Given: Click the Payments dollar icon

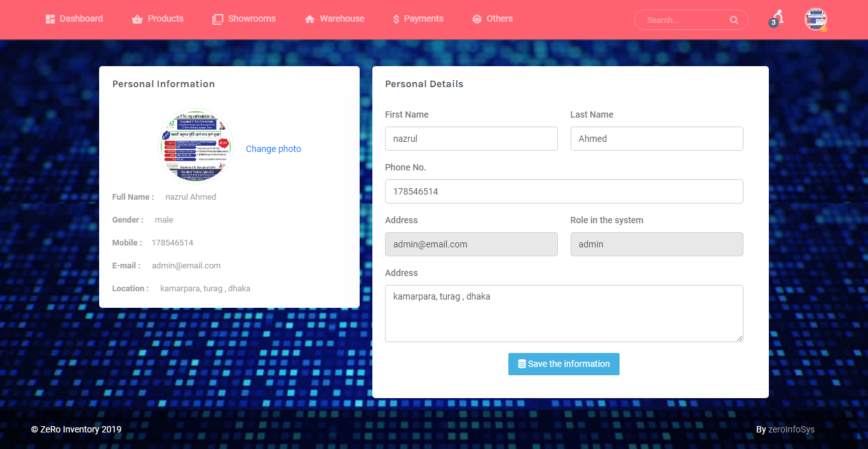Looking at the screenshot, I should [397, 18].
